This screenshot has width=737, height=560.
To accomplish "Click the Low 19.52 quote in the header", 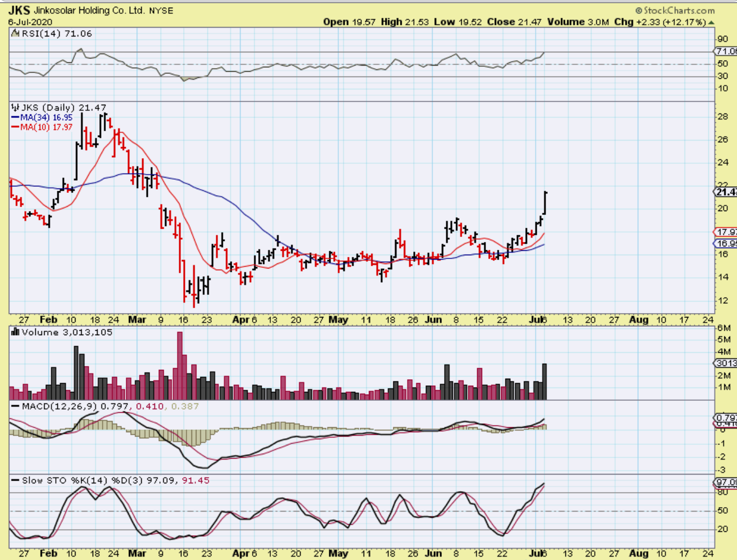I will tap(458, 22).
